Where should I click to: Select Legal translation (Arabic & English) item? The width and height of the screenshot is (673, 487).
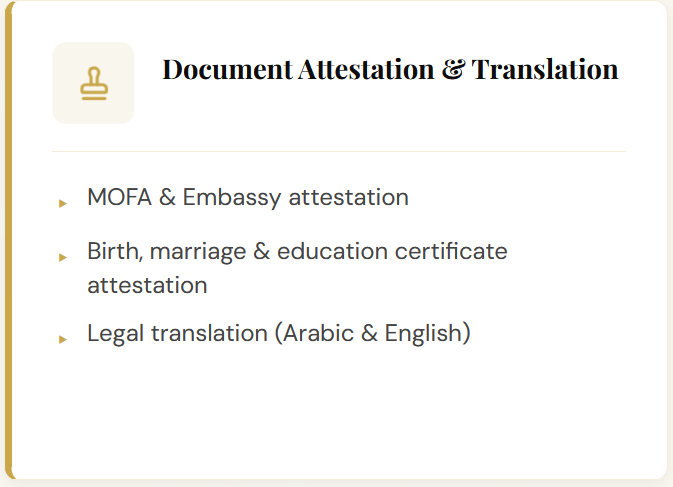pyautogui.click(x=279, y=333)
